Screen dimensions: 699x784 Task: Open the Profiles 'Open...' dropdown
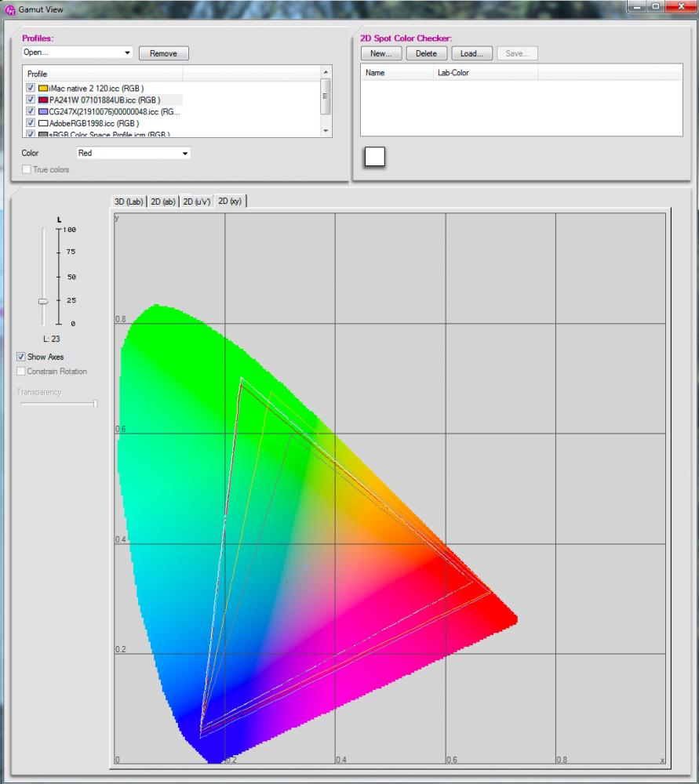[x=78, y=53]
